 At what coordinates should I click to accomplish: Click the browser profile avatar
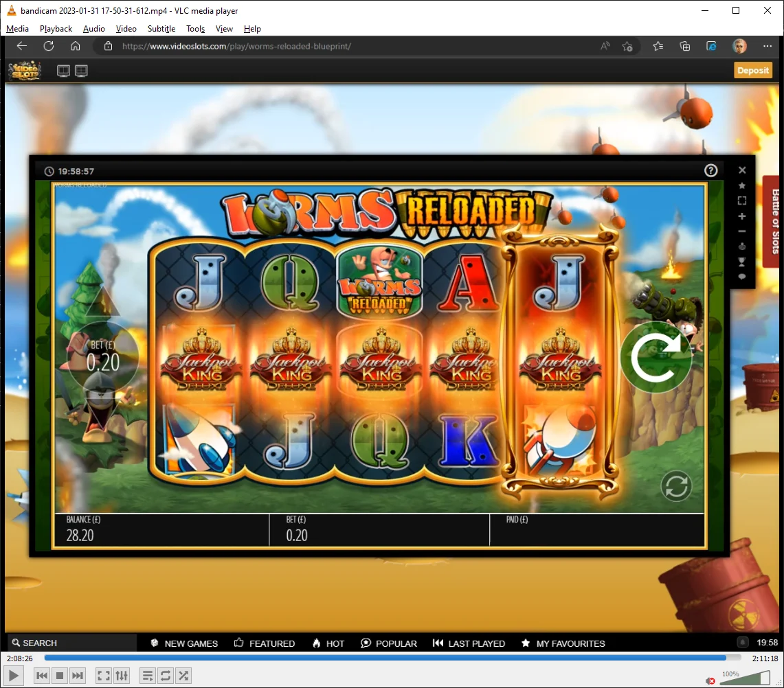click(739, 46)
